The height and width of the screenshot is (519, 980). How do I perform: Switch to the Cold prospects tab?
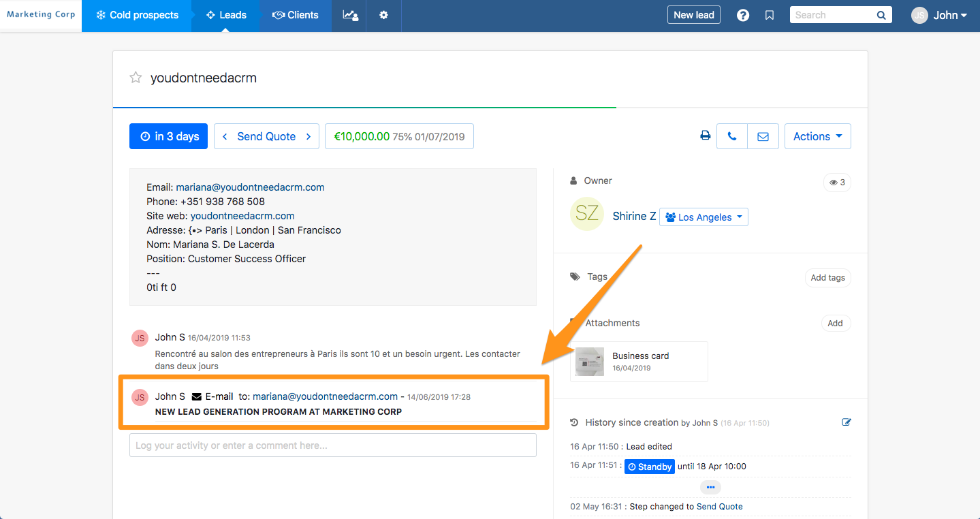pyautogui.click(x=137, y=15)
